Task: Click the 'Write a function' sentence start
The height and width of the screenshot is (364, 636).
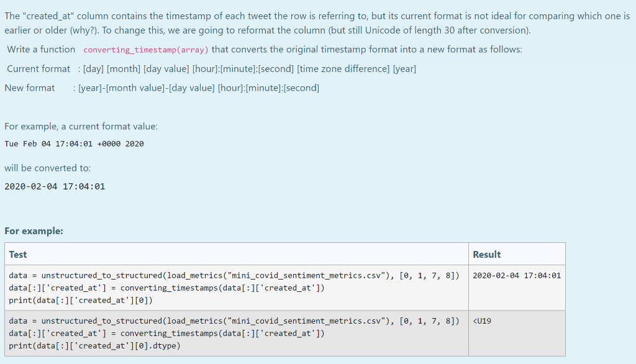Action: click(41, 50)
